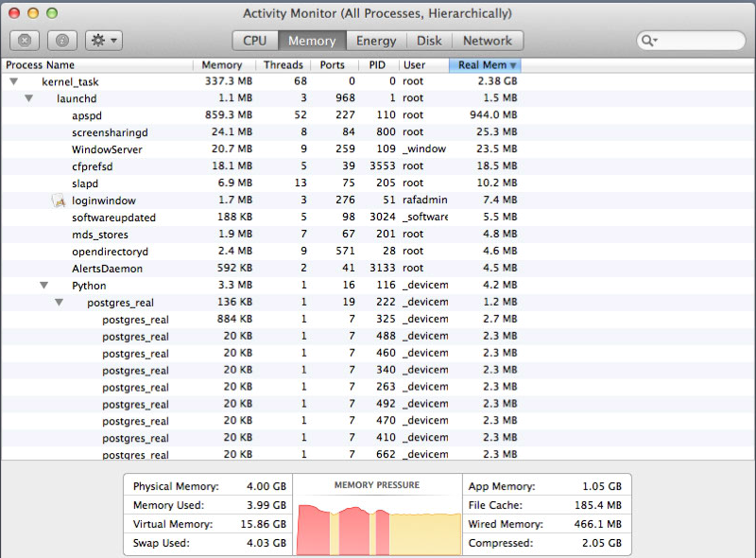Click the 944.0 MB real memory value
Viewport: 756px width, 558px height.
tap(493, 115)
